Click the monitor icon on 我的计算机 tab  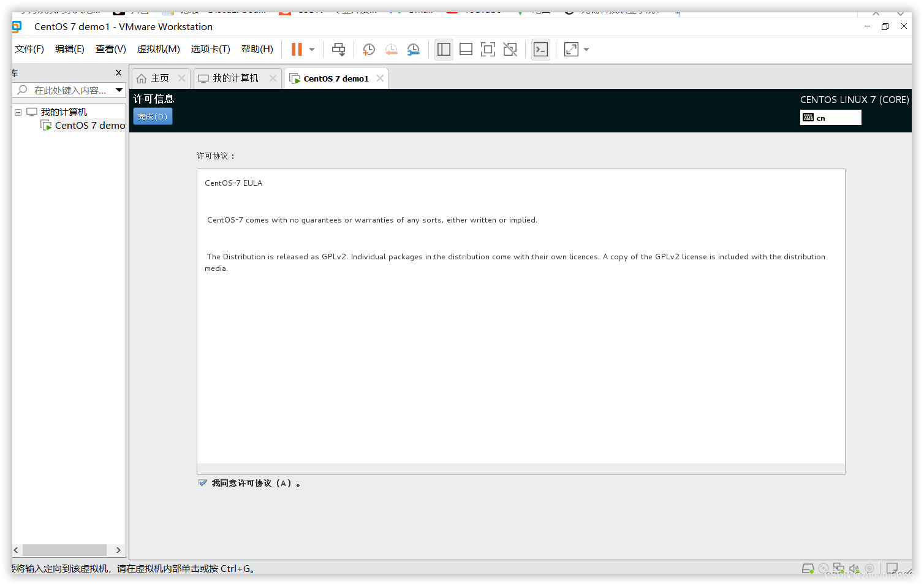(203, 78)
